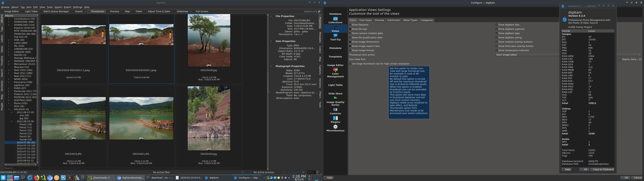Select Metadata in the Configure sidebar
Image resolution: width=644 pixels, height=181 pixels.
(x=335, y=48)
